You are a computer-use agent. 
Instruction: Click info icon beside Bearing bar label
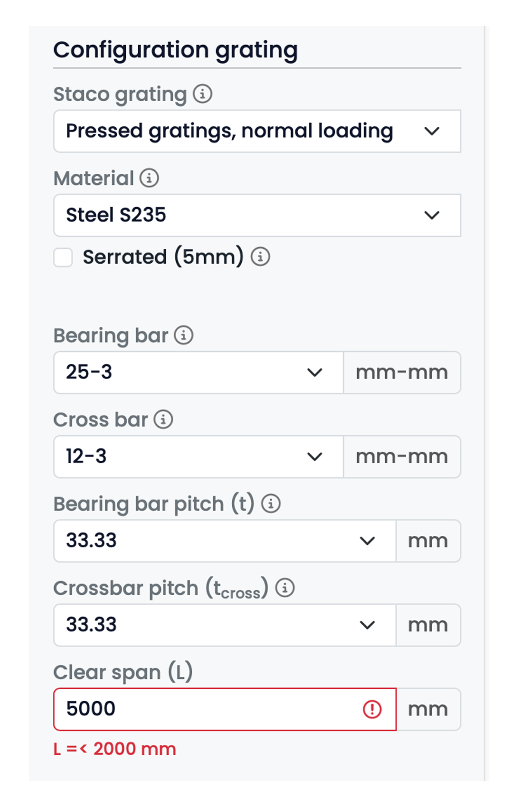pyautogui.click(x=184, y=335)
